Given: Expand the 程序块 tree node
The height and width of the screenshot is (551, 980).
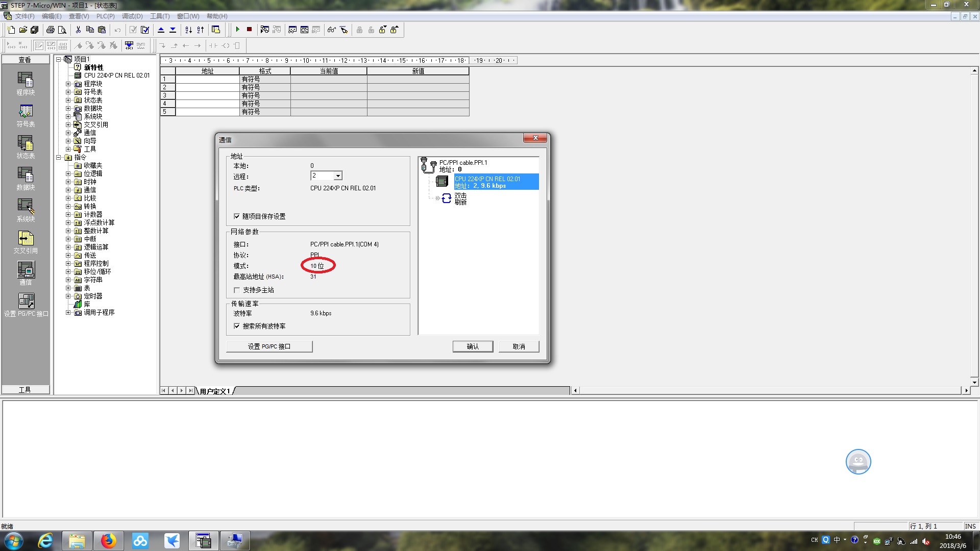Looking at the screenshot, I should [x=68, y=84].
